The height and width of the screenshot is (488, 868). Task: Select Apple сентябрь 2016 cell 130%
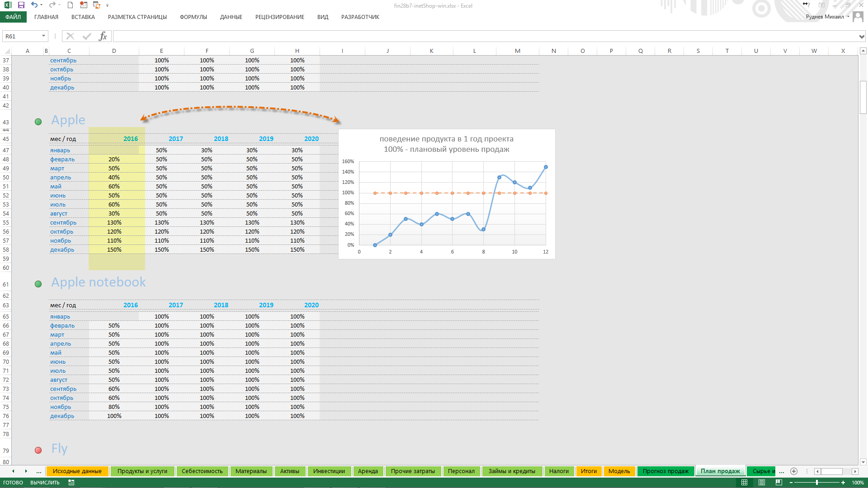tap(114, 222)
